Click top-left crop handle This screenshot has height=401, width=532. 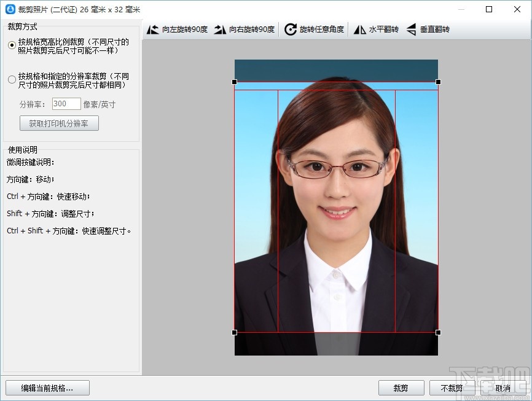[x=235, y=82]
